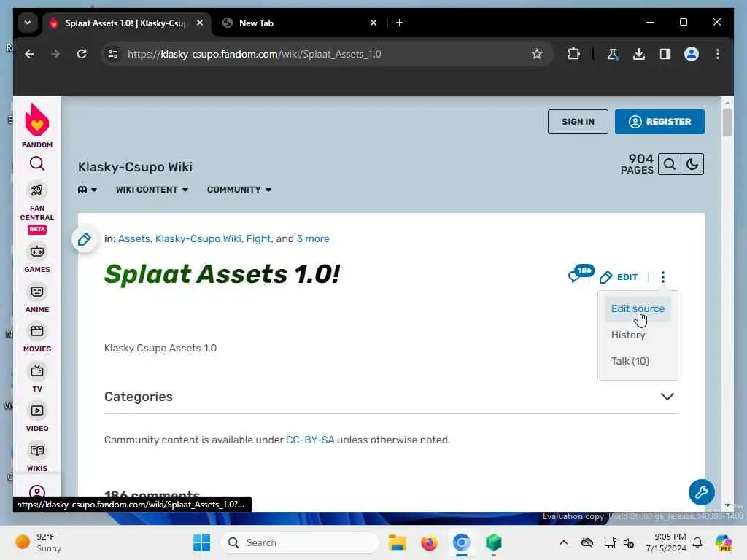Open the CC-BY-SA license link

click(310, 440)
